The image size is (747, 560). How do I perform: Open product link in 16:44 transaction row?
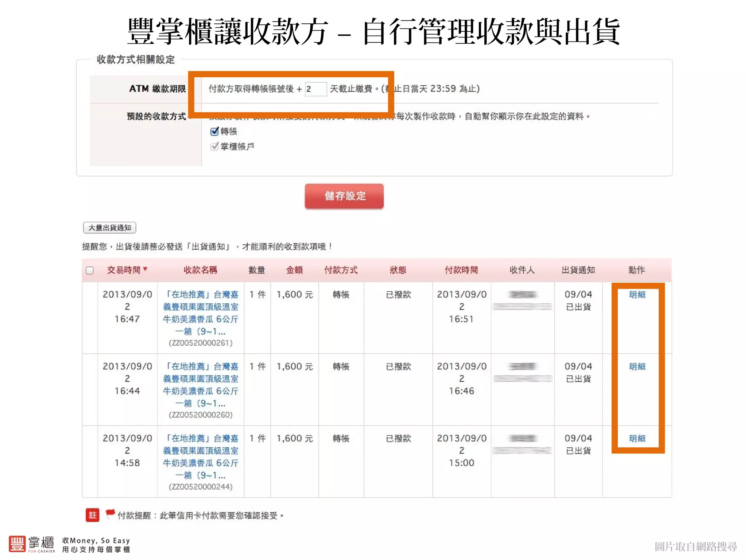pyautogui.click(x=201, y=385)
